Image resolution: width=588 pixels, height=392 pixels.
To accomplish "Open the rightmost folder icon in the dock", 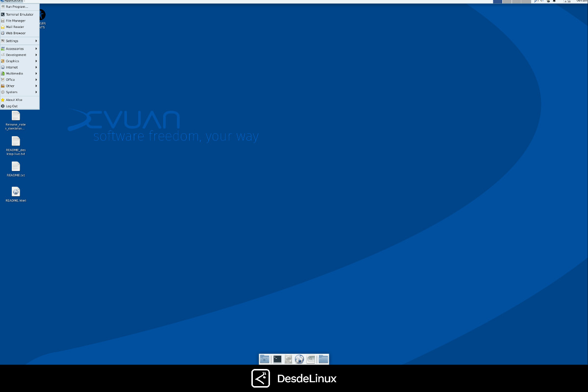I will click(x=323, y=359).
